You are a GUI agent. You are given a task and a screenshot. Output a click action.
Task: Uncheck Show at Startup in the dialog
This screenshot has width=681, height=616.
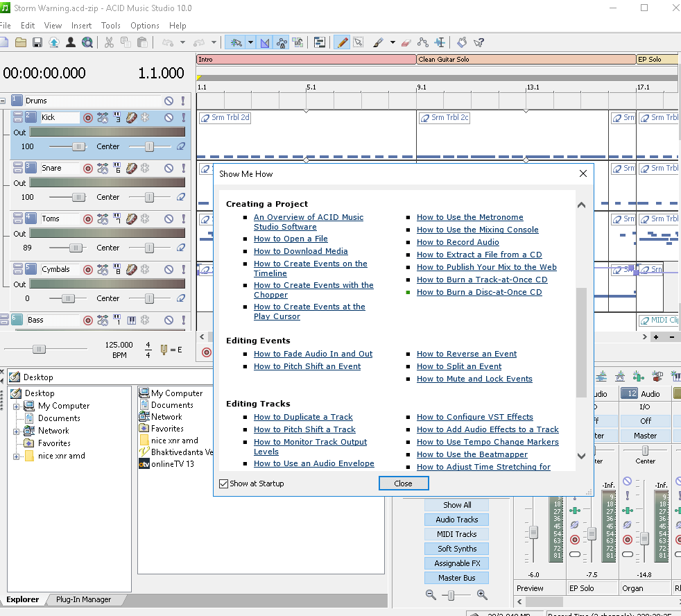click(x=223, y=484)
